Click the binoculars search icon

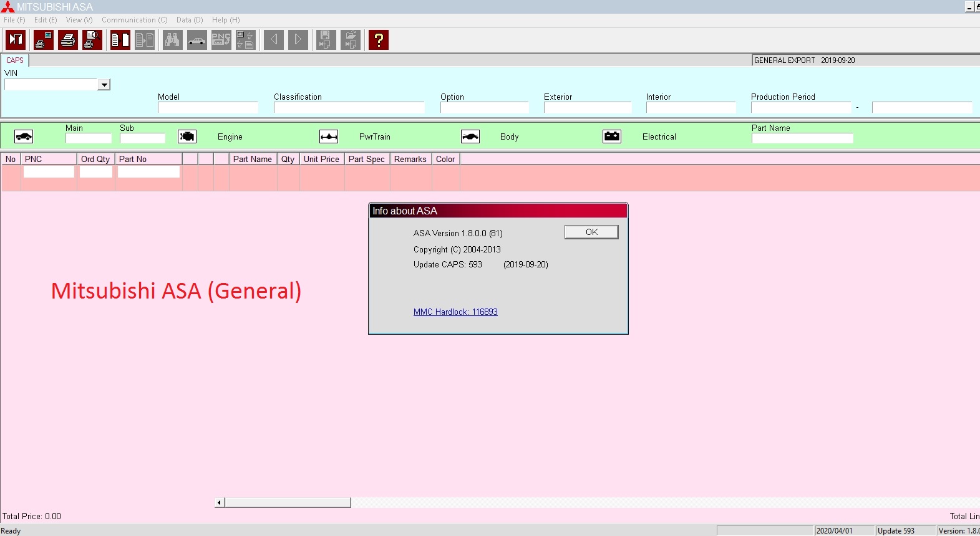tap(173, 40)
